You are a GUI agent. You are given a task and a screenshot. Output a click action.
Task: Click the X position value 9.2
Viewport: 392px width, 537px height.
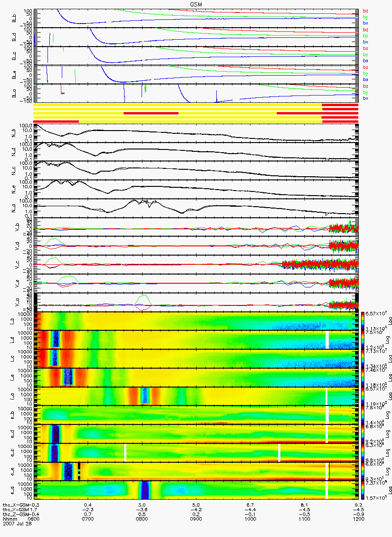click(358, 505)
